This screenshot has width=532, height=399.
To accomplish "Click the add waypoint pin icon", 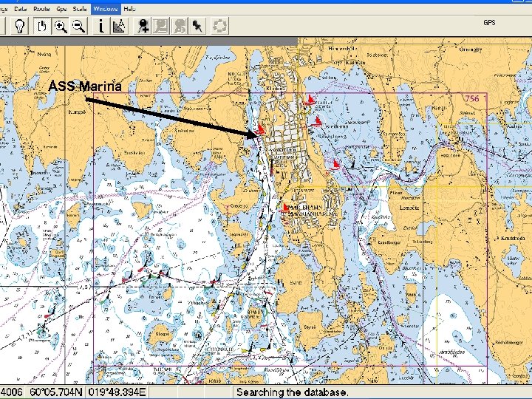I will 143,26.
